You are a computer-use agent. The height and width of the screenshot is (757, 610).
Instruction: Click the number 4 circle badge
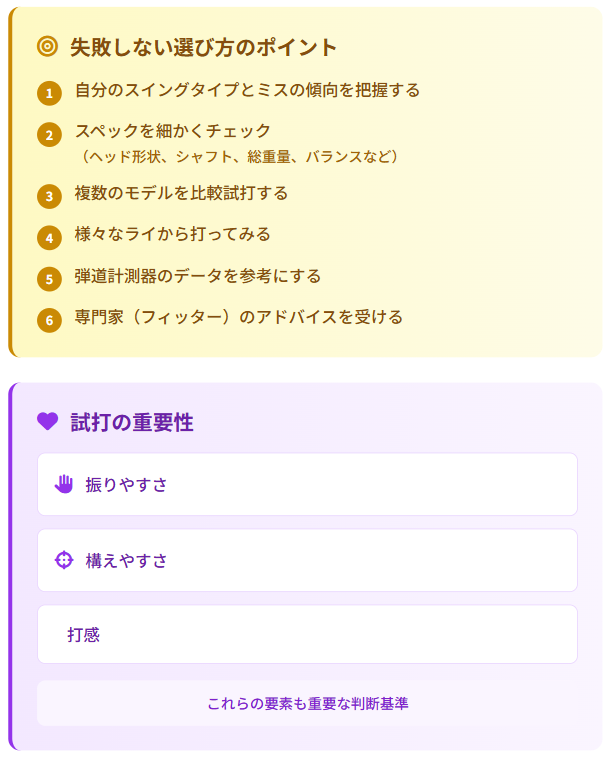pos(49,238)
